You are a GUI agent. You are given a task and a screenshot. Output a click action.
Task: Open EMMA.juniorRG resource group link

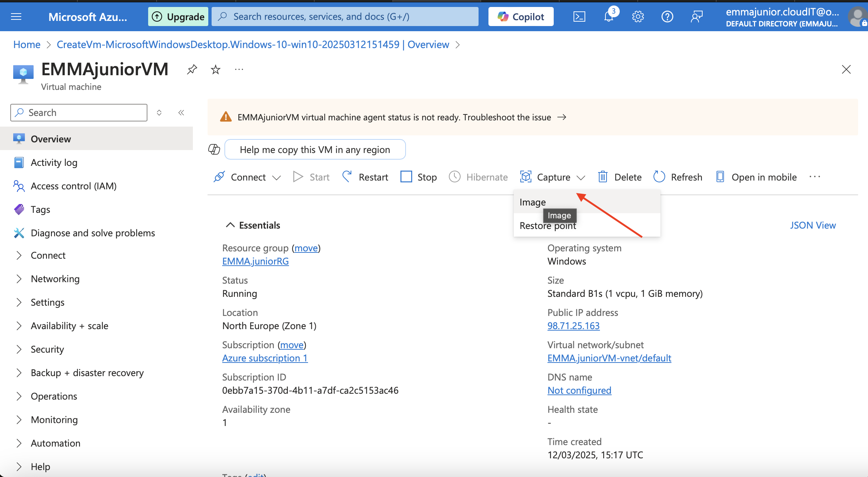(256, 261)
